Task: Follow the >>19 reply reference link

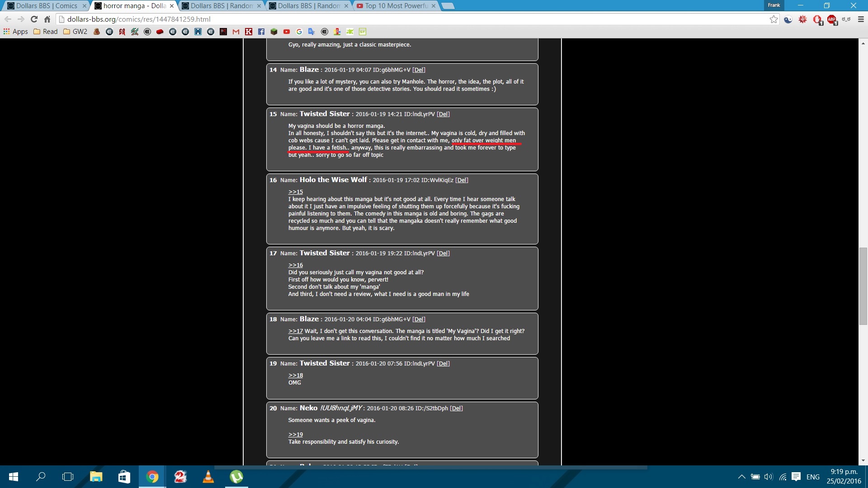Action: click(296, 435)
